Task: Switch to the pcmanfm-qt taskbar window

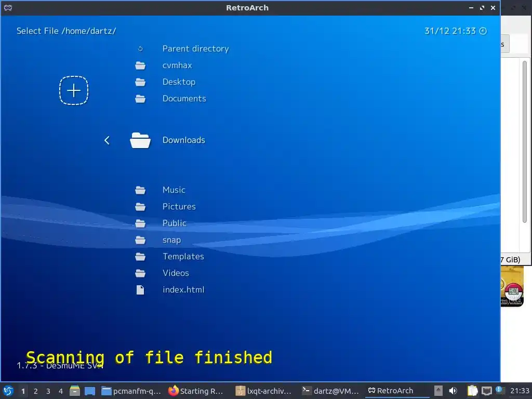Action: click(131, 391)
